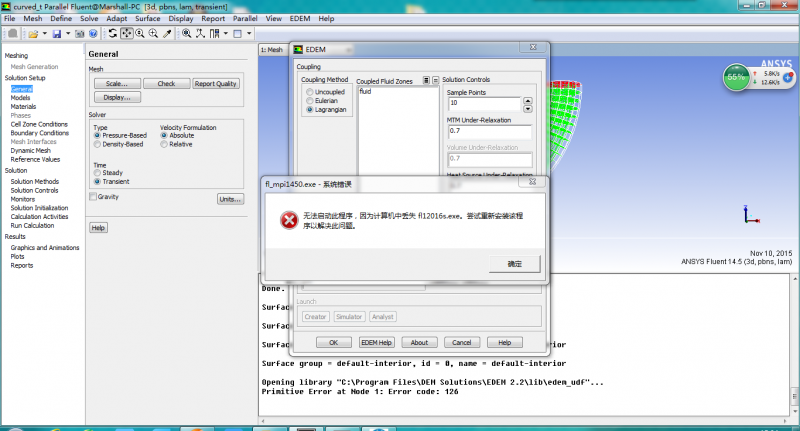
Task: Click the single window display icon
Action: pyautogui.click(x=237, y=34)
